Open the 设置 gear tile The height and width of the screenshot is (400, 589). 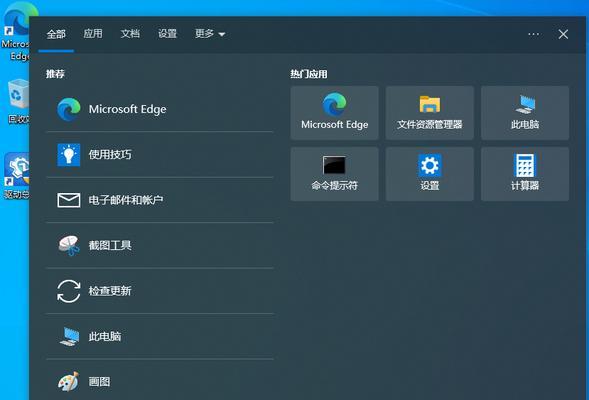coord(430,174)
